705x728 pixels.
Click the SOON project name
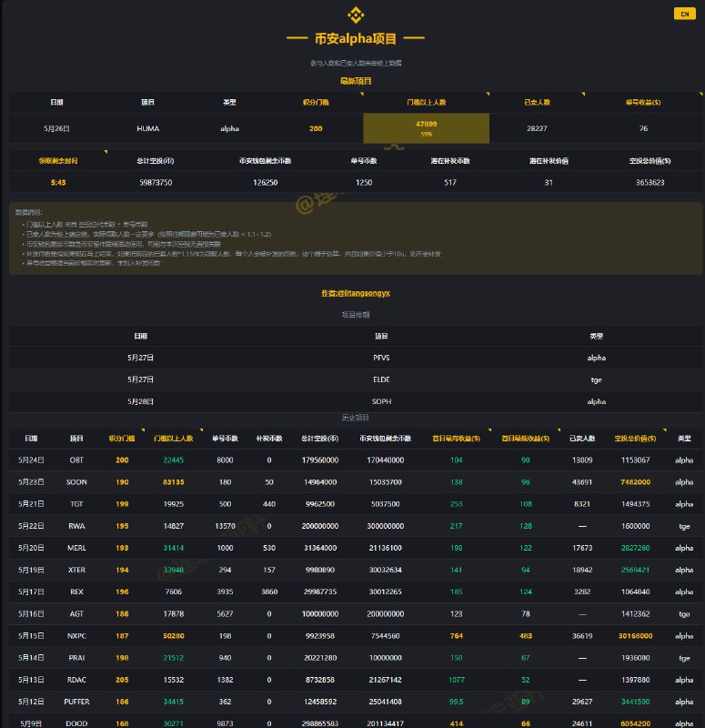tap(76, 482)
